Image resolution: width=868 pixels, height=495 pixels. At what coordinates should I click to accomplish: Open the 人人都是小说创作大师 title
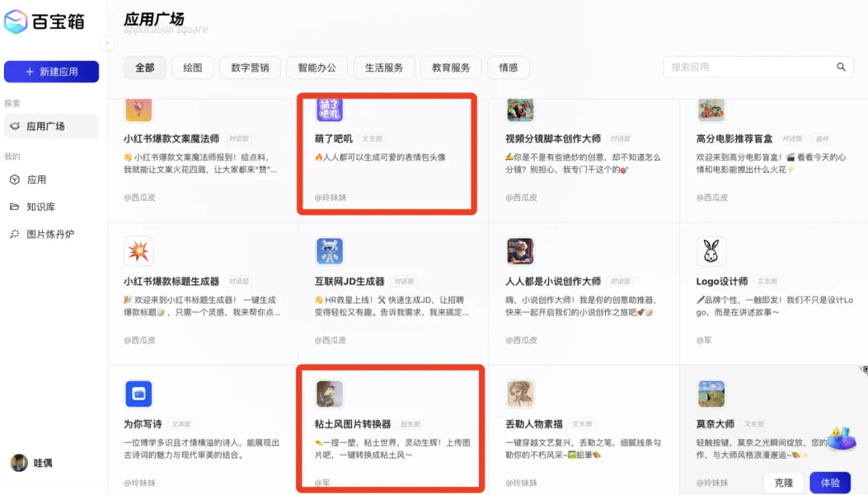pyautogui.click(x=553, y=281)
